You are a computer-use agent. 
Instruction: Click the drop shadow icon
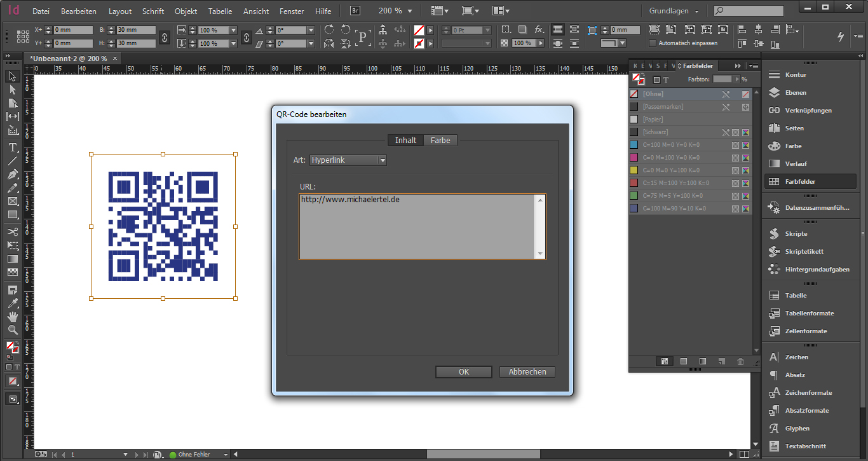pos(522,30)
